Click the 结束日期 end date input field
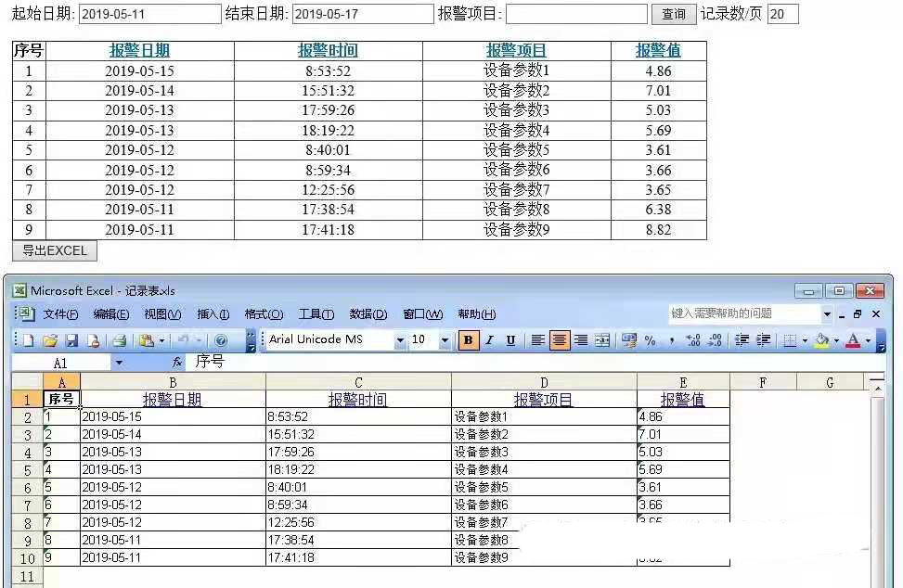 coord(363,14)
